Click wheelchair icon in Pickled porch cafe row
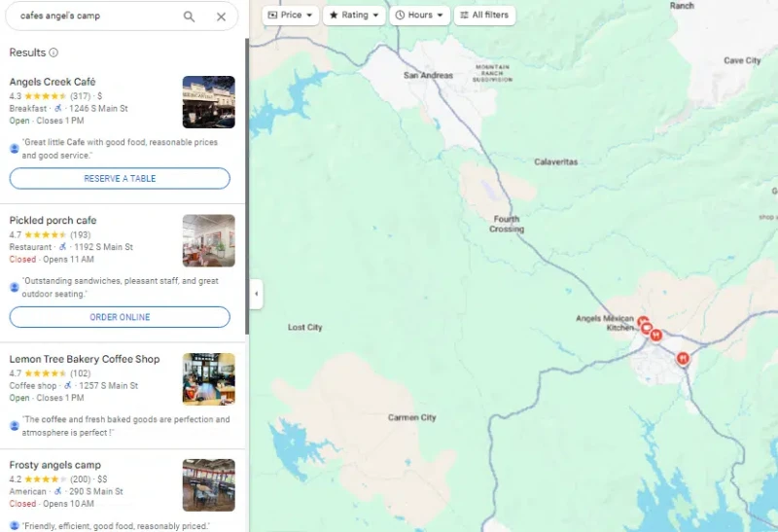778x532 pixels. coord(63,247)
